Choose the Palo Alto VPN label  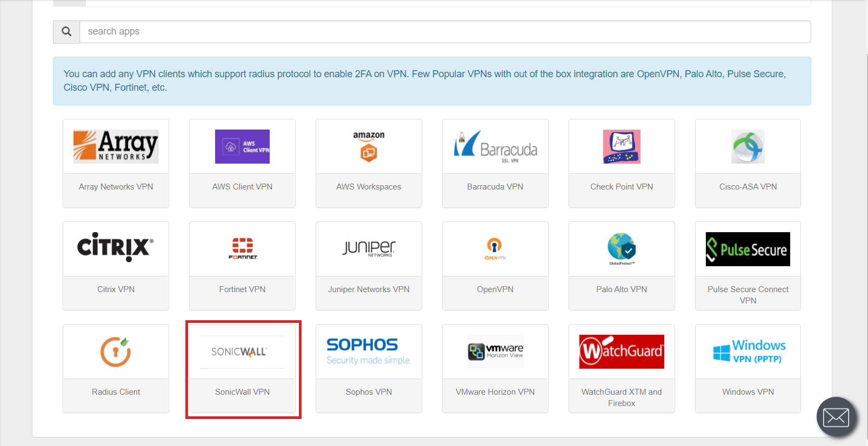pos(622,289)
